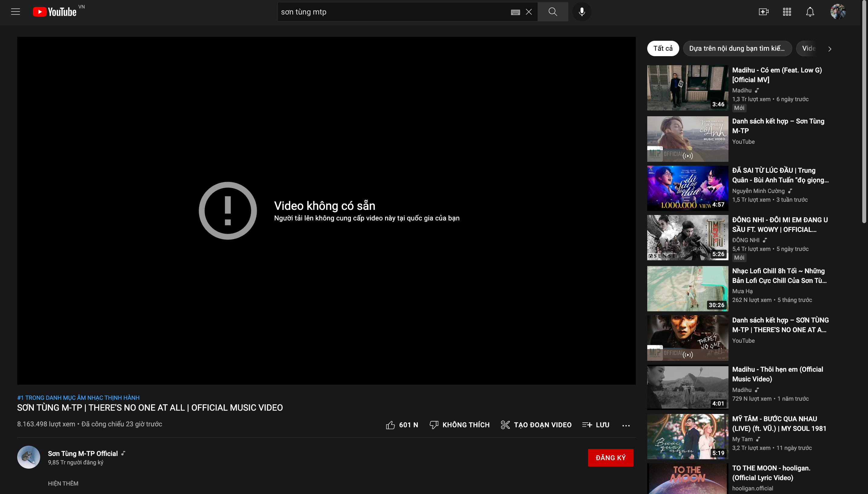The width and height of the screenshot is (868, 494).
Task: Open the YouTube apps grid
Action: (787, 12)
